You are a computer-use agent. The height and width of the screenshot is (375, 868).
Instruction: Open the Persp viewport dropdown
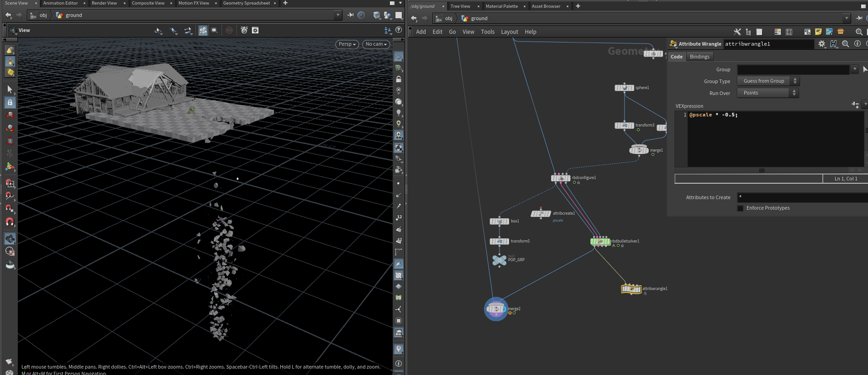(x=347, y=44)
